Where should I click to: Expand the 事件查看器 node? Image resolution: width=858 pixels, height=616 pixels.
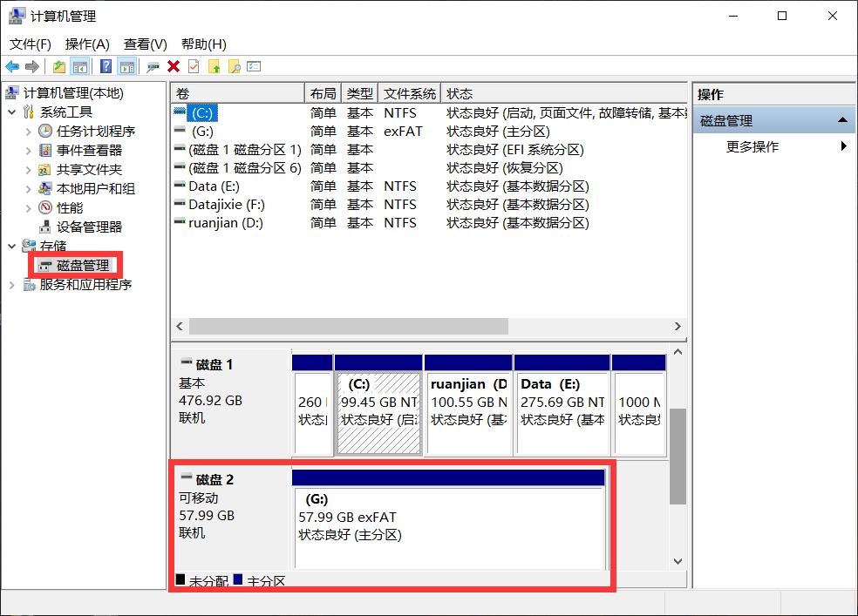[x=29, y=151]
